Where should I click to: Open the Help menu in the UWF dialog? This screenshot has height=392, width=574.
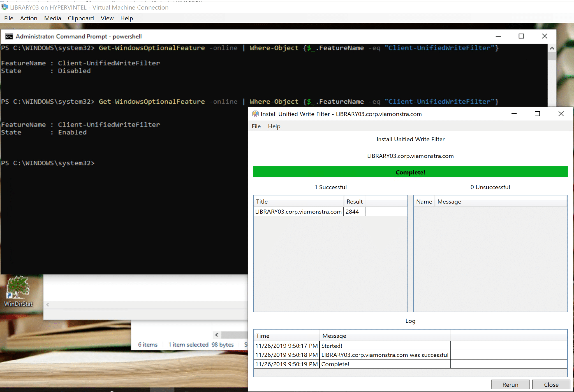click(274, 126)
